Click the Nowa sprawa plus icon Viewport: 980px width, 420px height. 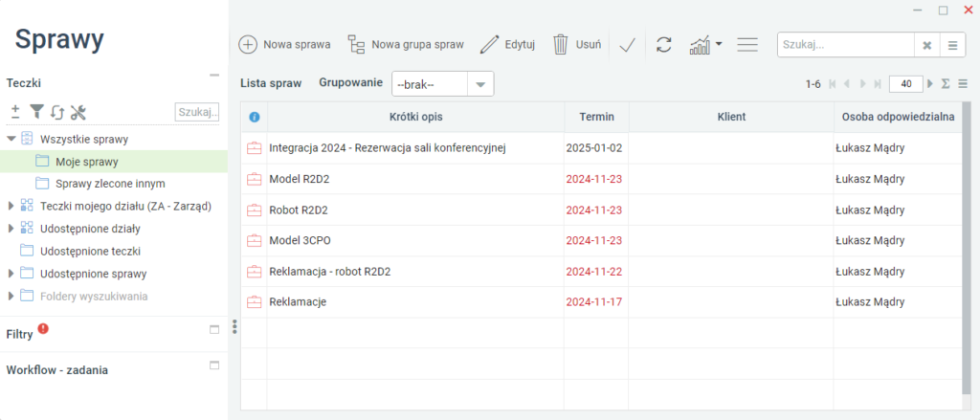[x=248, y=44]
